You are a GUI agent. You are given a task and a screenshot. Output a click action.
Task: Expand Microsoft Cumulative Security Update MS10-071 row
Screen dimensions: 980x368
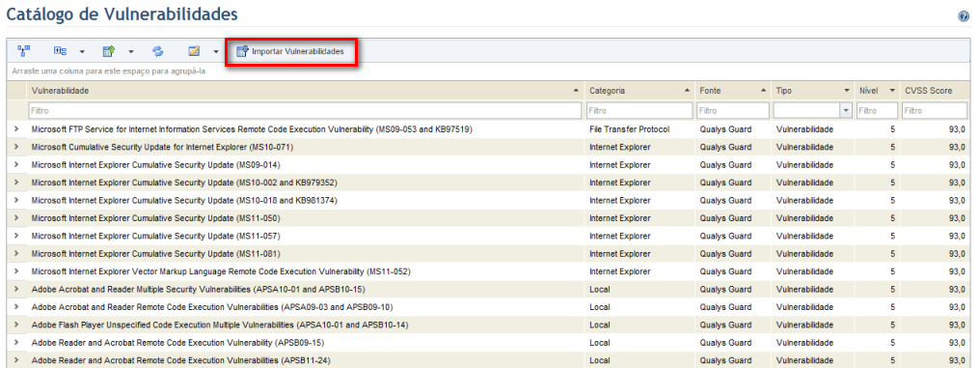click(x=16, y=147)
